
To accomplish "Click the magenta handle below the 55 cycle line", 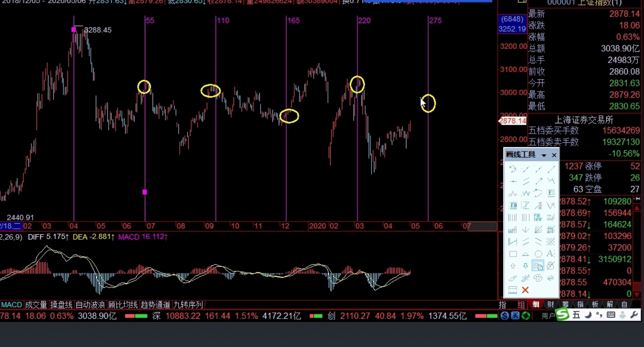I will [x=145, y=192].
